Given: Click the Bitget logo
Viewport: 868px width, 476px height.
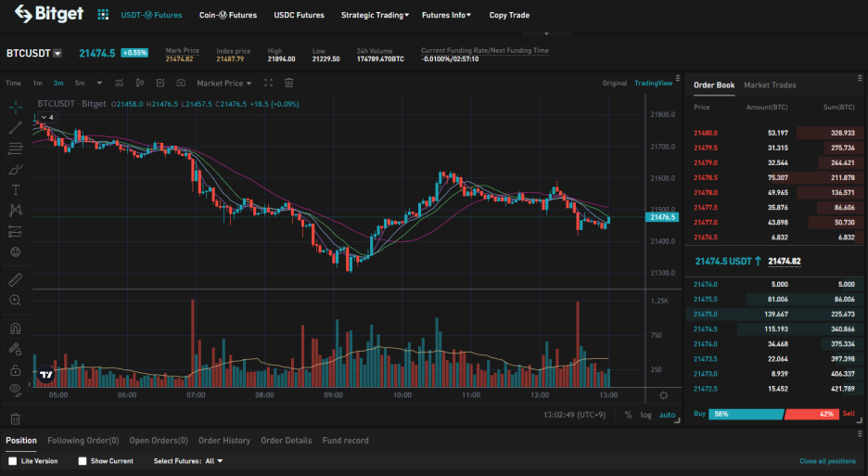Looking at the screenshot, I should pos(49,14).
